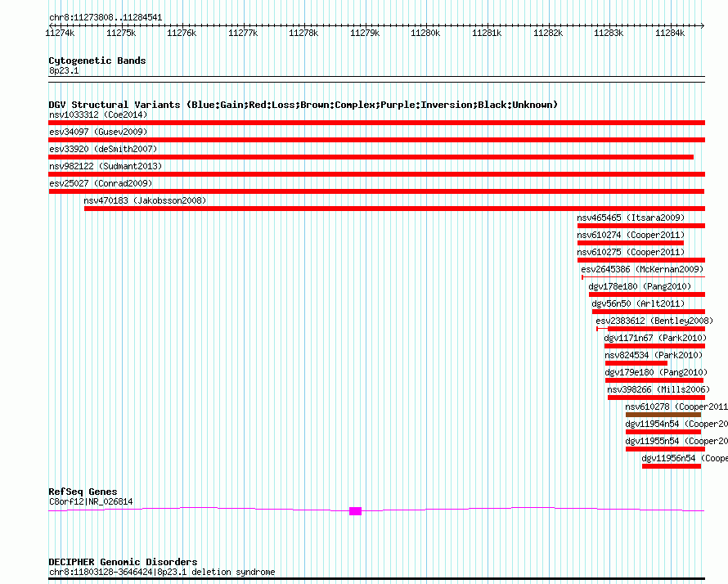This screenshot has height=584, width=728.
Task: Open dgv1171n67 (Park2010) variant
Action: point(655,338)
